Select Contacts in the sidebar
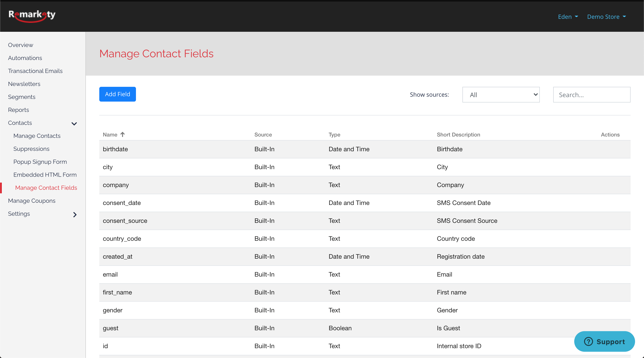 point(20,123)
